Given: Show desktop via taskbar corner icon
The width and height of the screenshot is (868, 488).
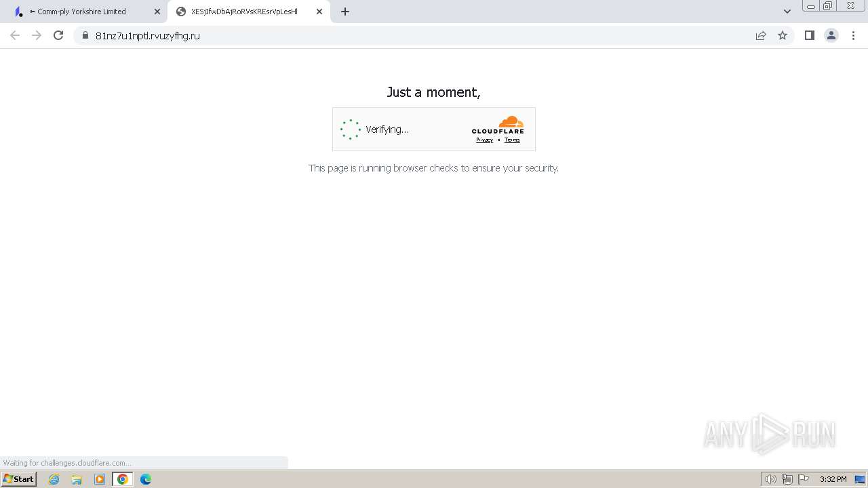Looking at the screenshot, I should (860, 479).
